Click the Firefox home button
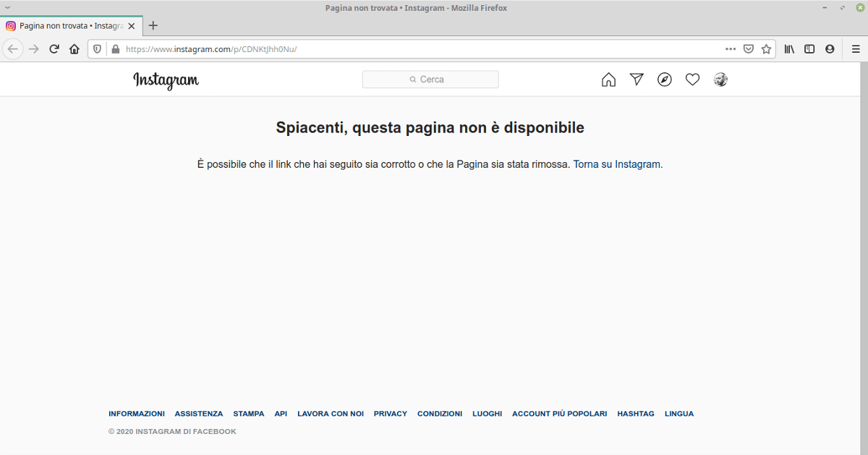Image resolution: width=868 pixels, height=455 pixels. pos(74,49)
